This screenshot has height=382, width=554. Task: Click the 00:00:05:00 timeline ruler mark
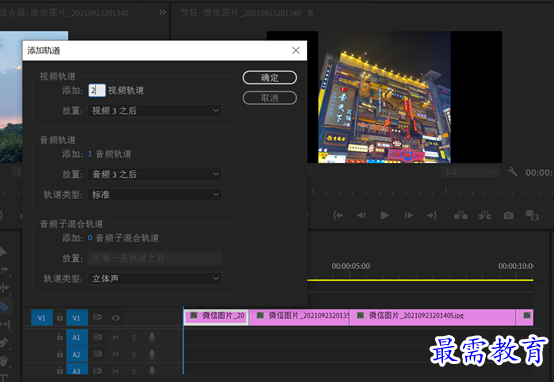pyautogui.click(x=350, y=266)
